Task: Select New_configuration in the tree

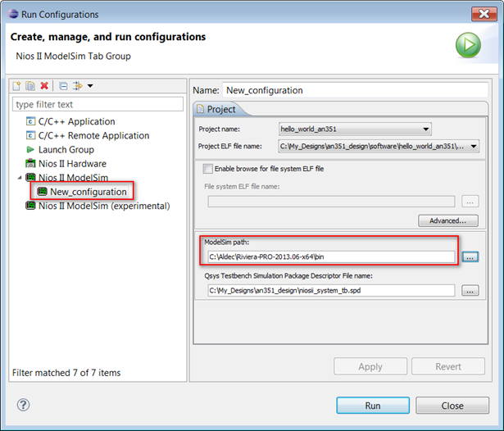Action: (x=88, y=192)
